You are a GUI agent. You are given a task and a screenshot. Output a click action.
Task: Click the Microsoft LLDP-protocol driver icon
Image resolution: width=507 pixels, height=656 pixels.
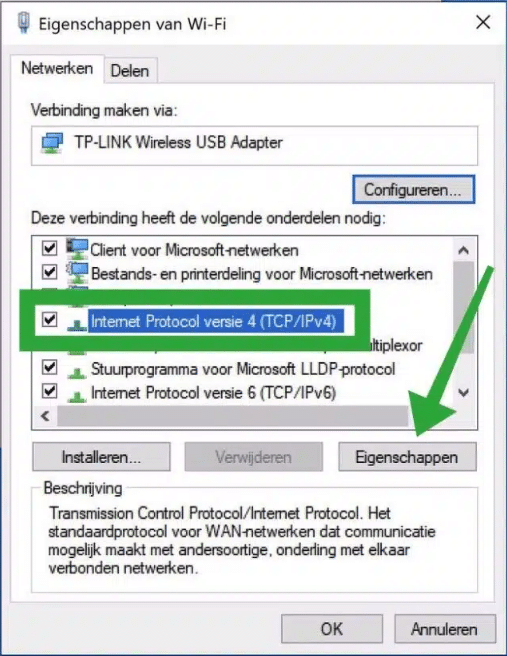[x=77, y=372]
